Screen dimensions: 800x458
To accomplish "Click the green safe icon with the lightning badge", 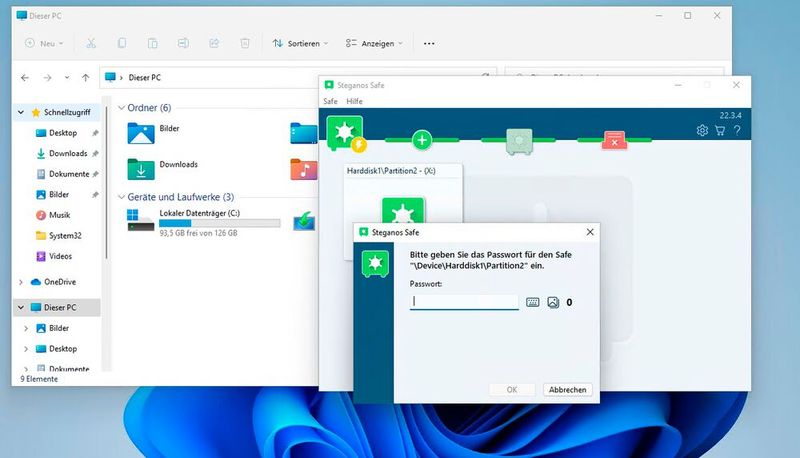I will (345, 134).
